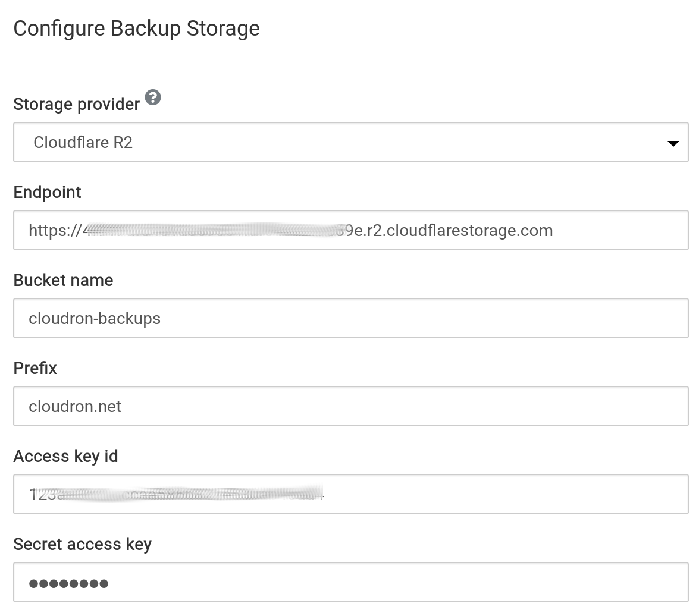Click the Storage provider help icon
Viewport: 699px width, 616px height.
153,98
